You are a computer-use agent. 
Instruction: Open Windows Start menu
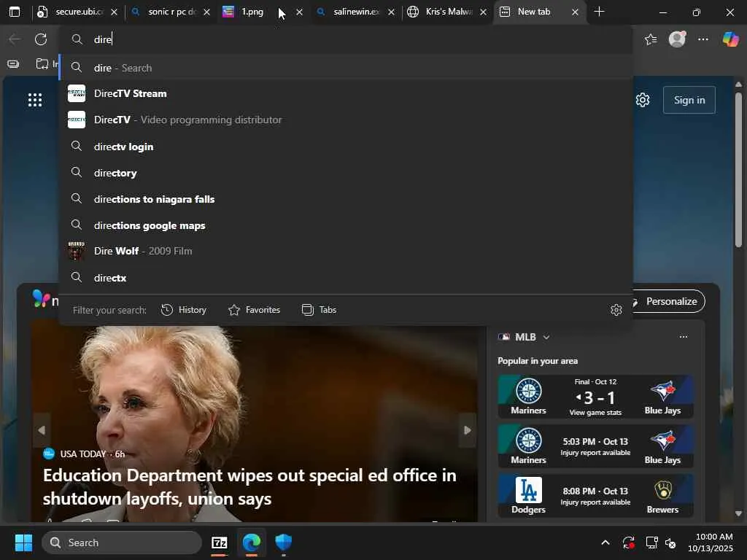point(23,542)
